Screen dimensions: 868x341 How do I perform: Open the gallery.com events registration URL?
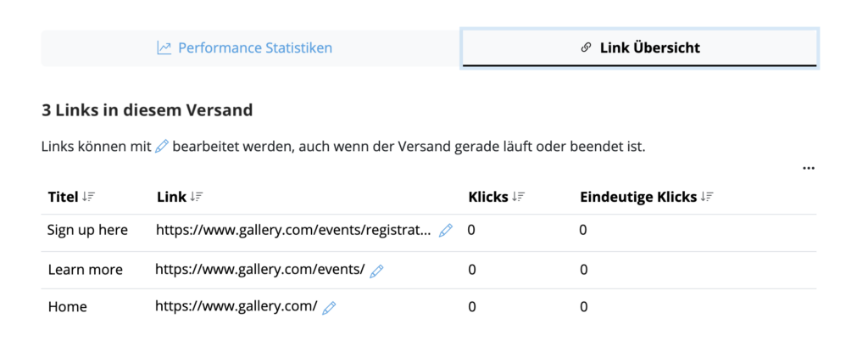[x=293, y=230]
